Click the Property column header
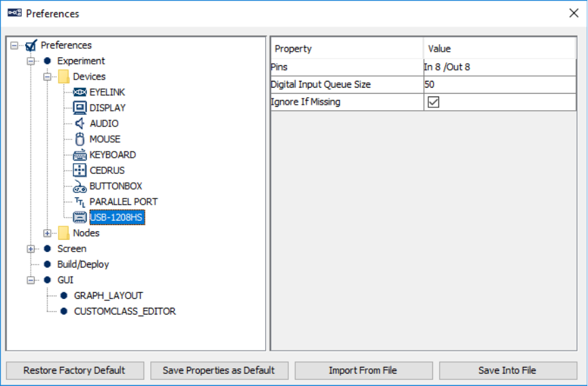 347,49
